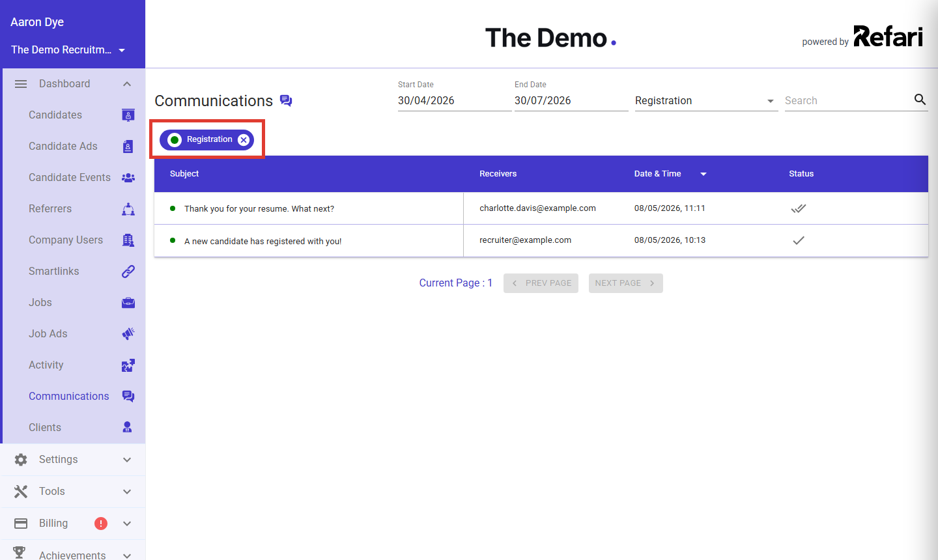Click receiver charlotte.davis@example.com
Viewport: 938px width, 560px height.
(537, 208)
